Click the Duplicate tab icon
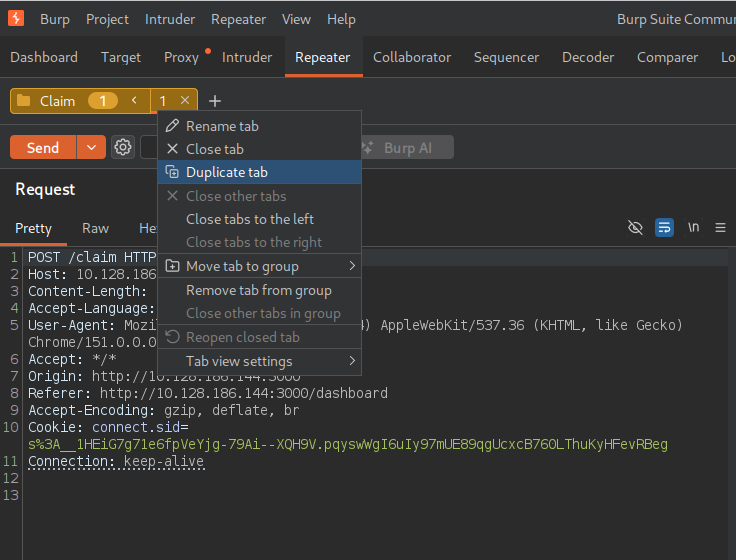The width and height of the screenshot is (736, 560). (x=172, y=172)
